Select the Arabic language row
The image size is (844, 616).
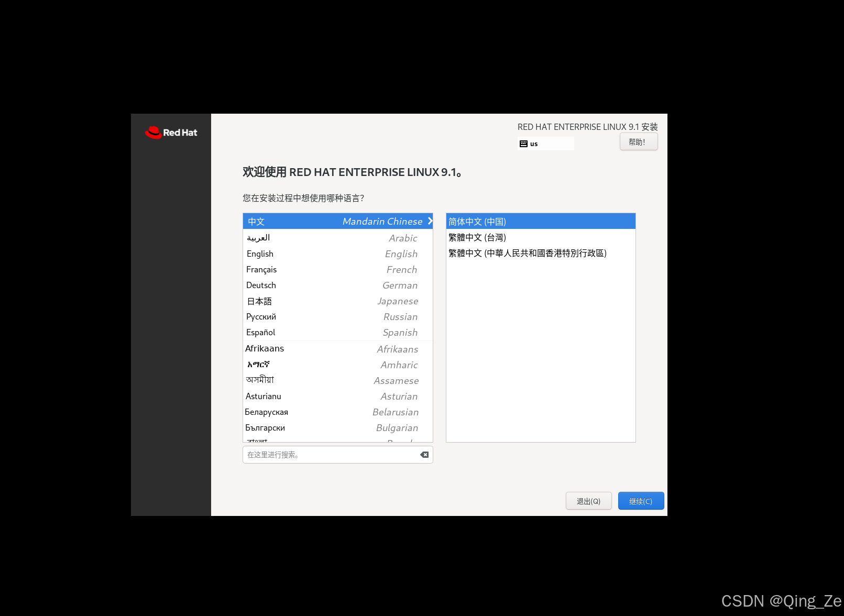[338, 238]
